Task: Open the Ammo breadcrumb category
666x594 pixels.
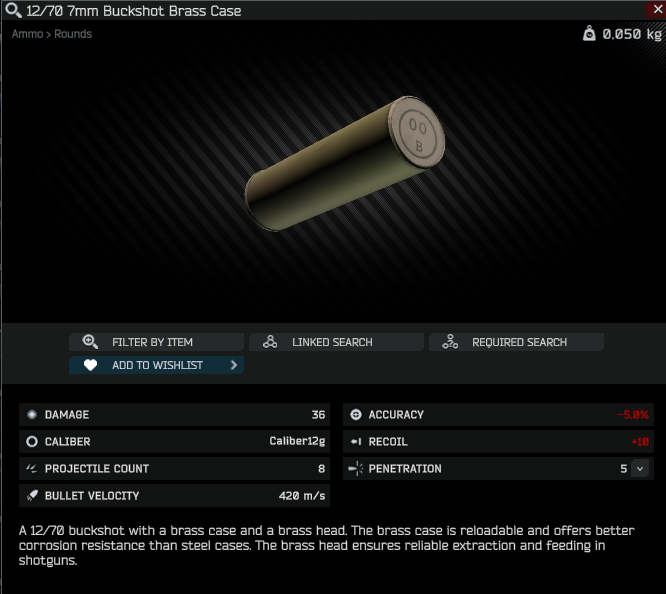Action: pos(27,34)
